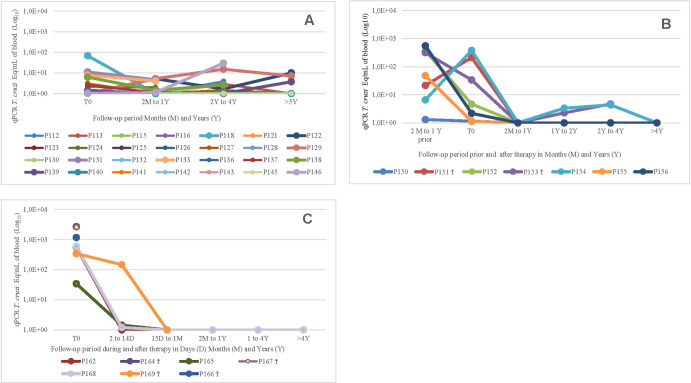Screen dimensions: 691x383
Task: Select the light purple peak marker at 2Y to 4Y in chart A
Action: [223, 63]
